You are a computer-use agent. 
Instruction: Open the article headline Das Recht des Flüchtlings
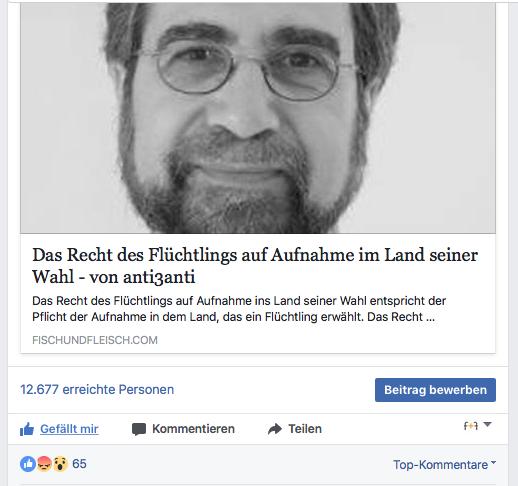coord(255,266)
